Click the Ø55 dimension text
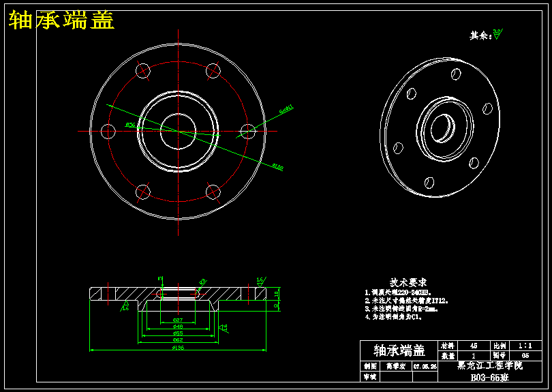 pos(178,333)
